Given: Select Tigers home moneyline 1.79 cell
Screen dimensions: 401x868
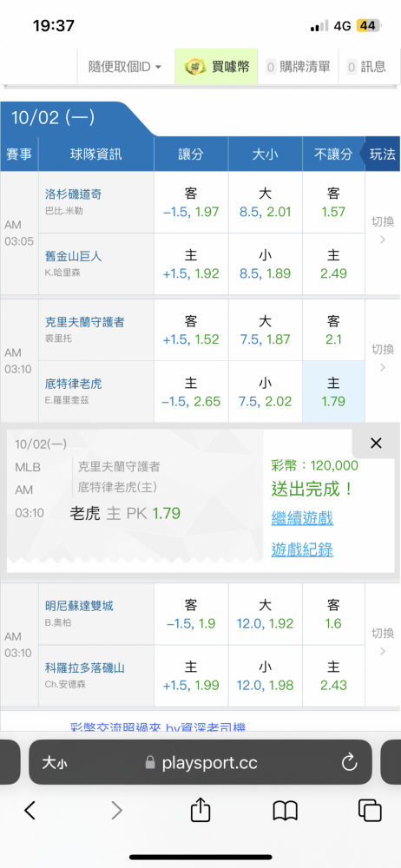Looking at the screenshot, I should tap(333, 391).
